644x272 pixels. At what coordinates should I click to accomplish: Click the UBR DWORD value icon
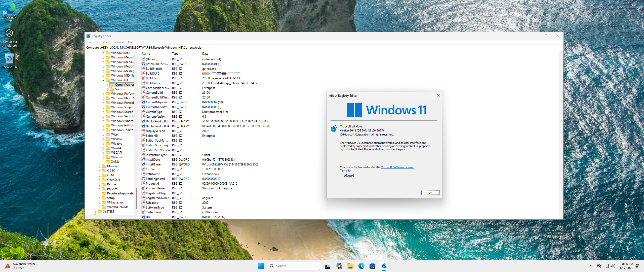[x=143, y=217]
